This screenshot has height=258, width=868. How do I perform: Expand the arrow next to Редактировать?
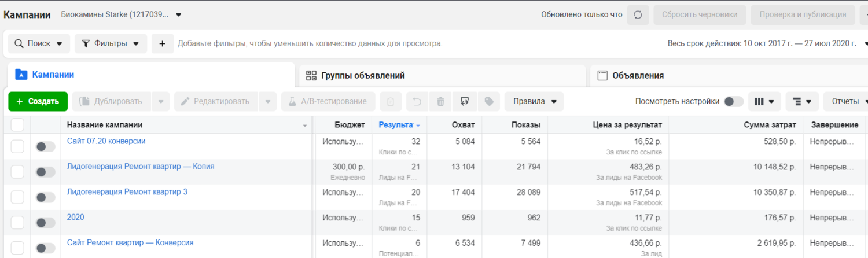point(267,102)
